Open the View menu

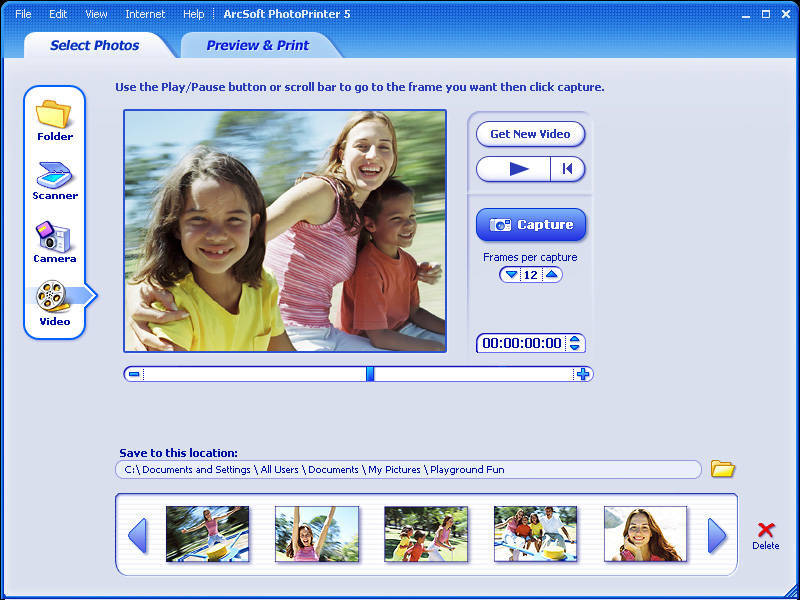(x=96, y=14)
